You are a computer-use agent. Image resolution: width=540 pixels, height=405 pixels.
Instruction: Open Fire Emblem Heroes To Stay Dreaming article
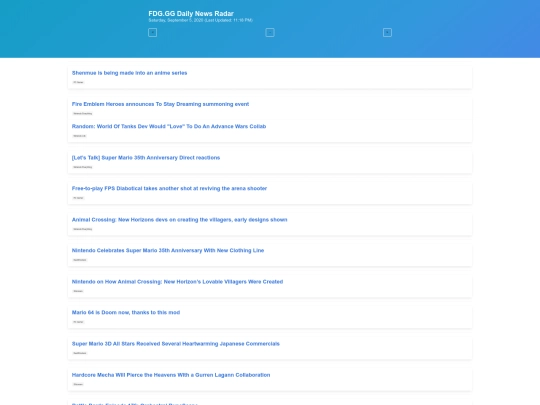tap(160, 104)
